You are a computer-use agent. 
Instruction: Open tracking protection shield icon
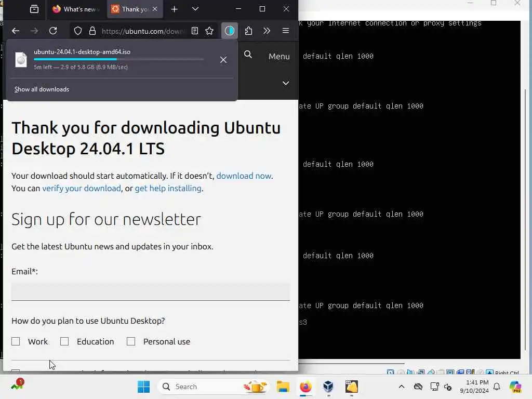tap(78, 31)
